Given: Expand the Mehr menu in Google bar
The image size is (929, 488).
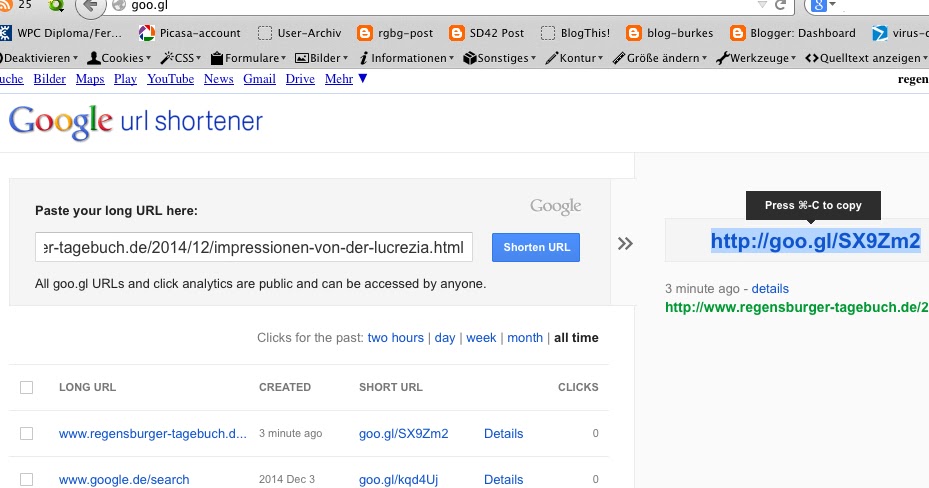Looking at the screenshot, I should (346, 79).
